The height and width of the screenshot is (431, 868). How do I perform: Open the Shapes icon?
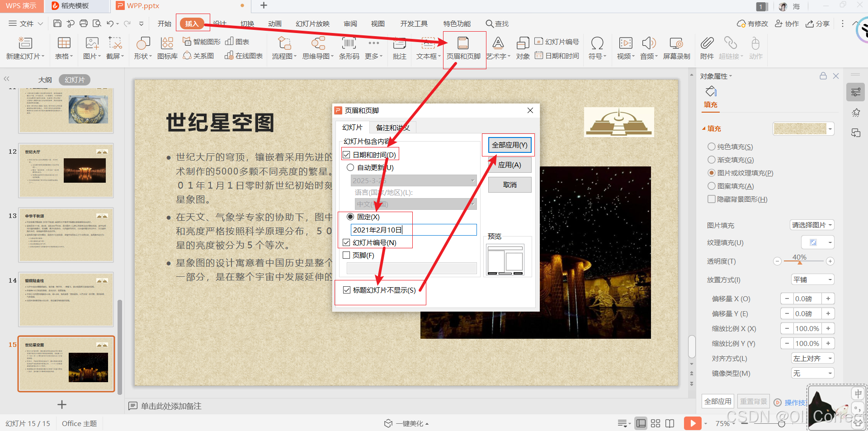pyautogui.click(x=143, y=43)
